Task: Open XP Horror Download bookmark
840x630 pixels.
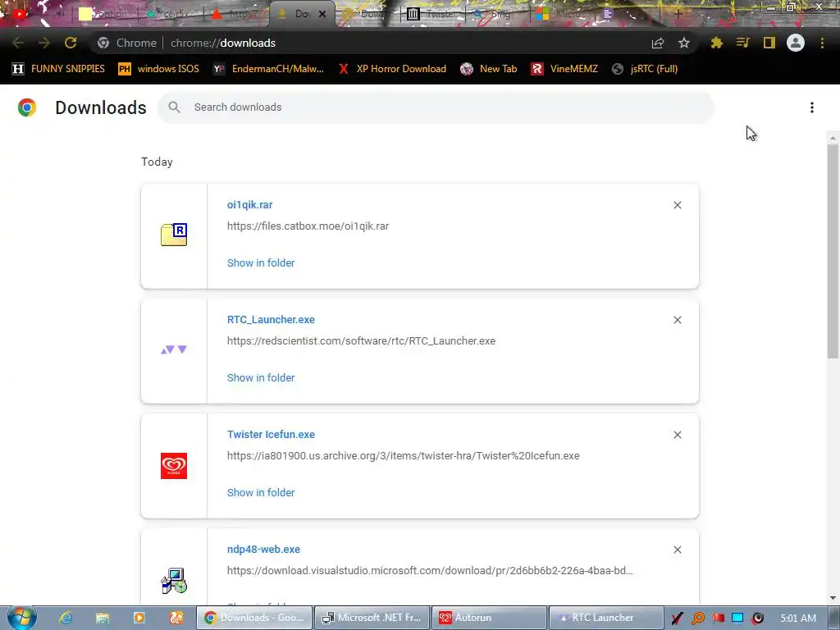Action: pyautogui.click(x=392, y=69)
